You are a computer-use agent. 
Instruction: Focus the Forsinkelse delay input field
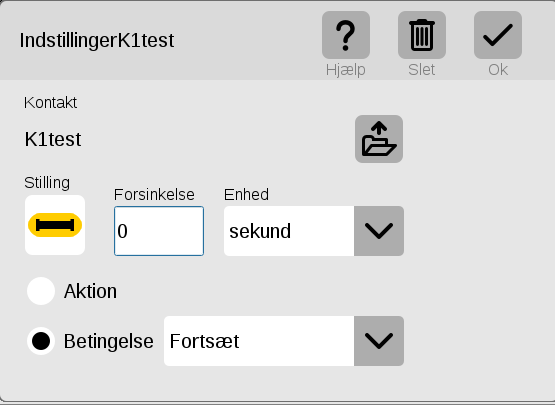(159, 231)
